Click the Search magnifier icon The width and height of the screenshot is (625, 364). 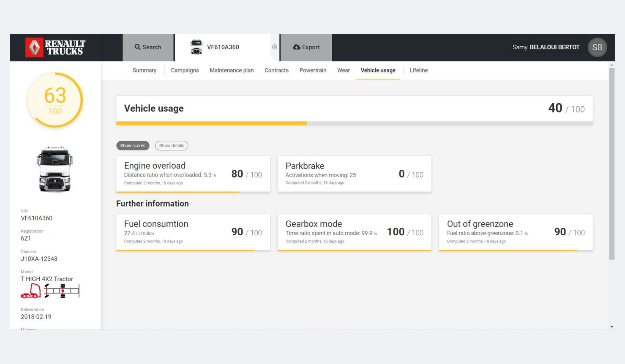pyautogui.click(x=137, y=47)
